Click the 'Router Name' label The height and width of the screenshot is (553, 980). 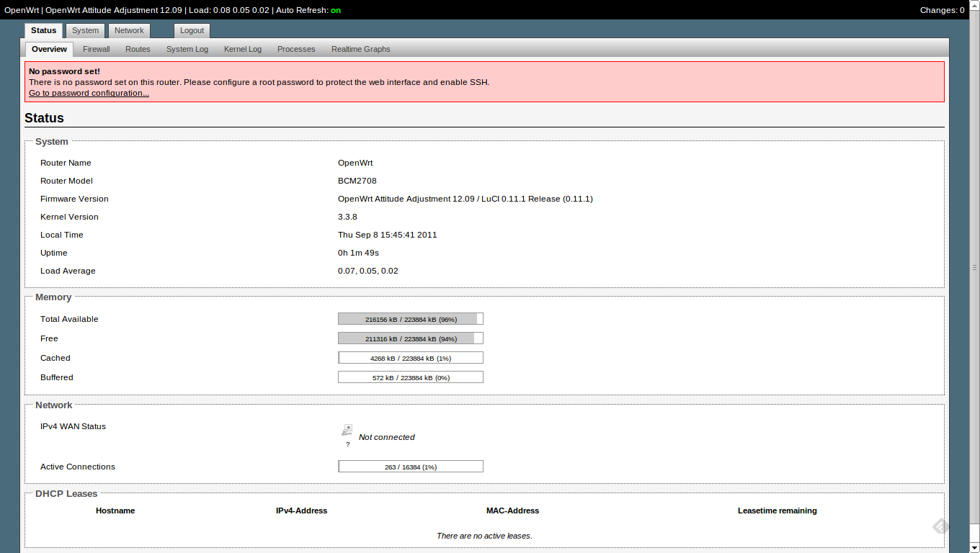pyautogui.click(x=66, y=163)
